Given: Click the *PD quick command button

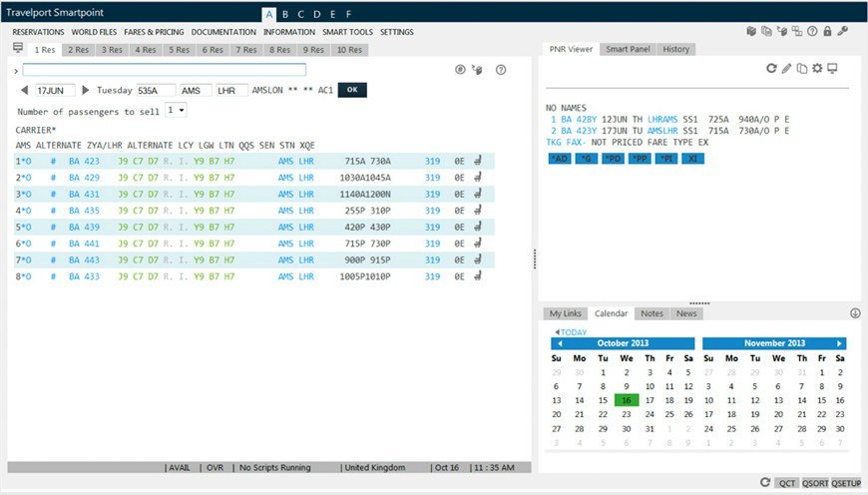Looking at the screenshot, I should pyautogui.click(x=614, y=159).
